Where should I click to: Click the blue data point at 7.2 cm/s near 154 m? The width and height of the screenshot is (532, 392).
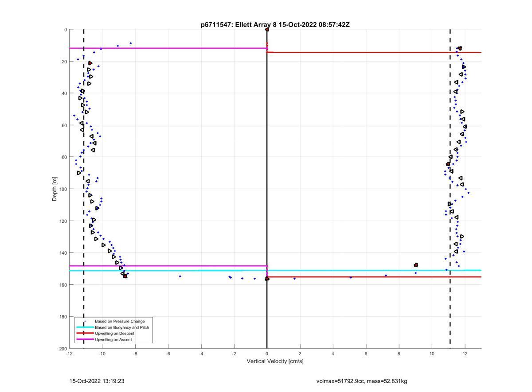point(386,276)
